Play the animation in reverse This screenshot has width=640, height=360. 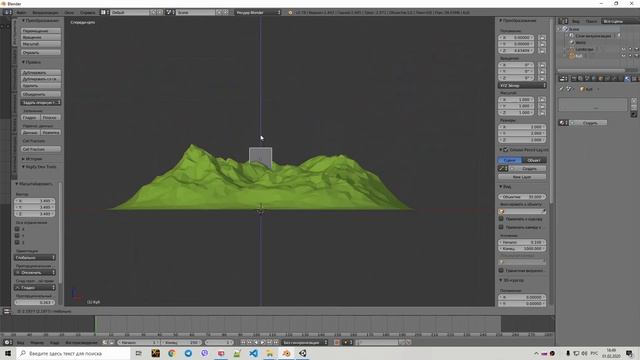tap(256, 342)
